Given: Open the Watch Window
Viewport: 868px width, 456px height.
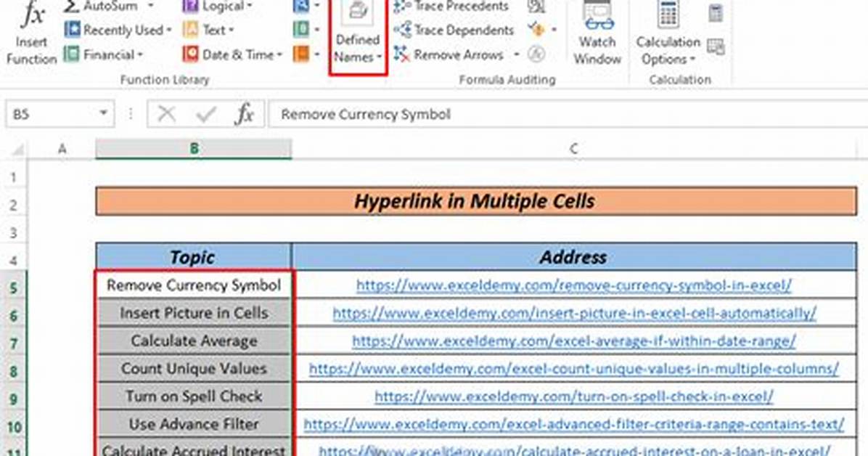Looking at the screenshot, I should 597,34.
